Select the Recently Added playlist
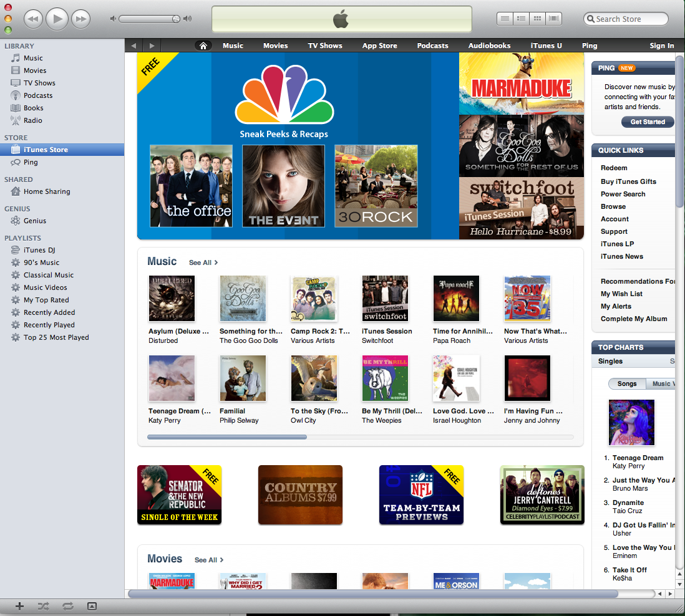This screenshot has height=616, width=685. tap(62, 312)
